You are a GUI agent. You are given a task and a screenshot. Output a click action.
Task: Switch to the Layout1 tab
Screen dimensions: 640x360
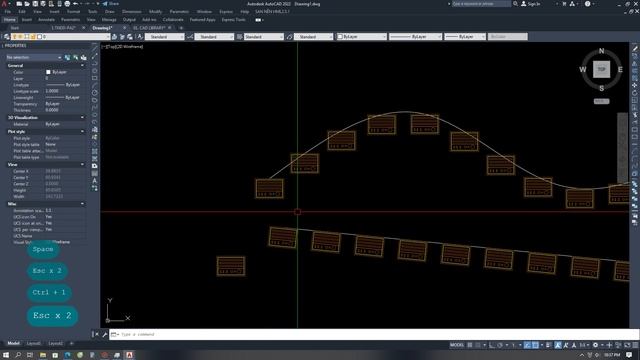(33, 343)
